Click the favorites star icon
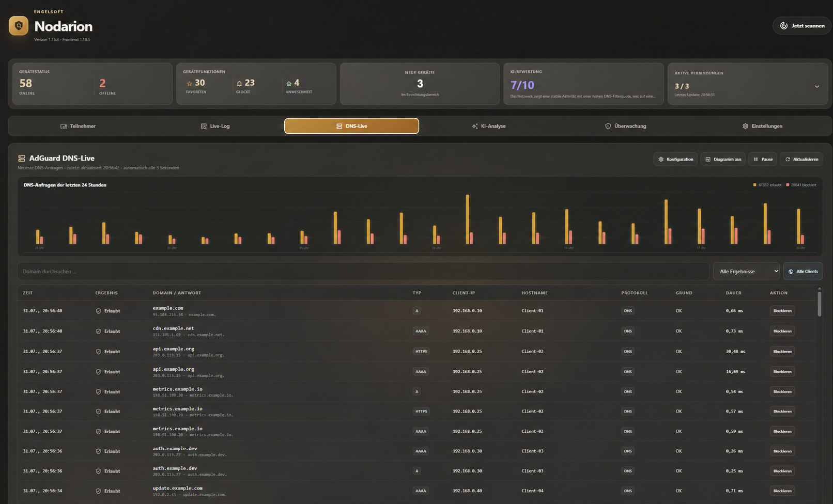The height and width of the screenshot is (504, 833). coord(189,84)
